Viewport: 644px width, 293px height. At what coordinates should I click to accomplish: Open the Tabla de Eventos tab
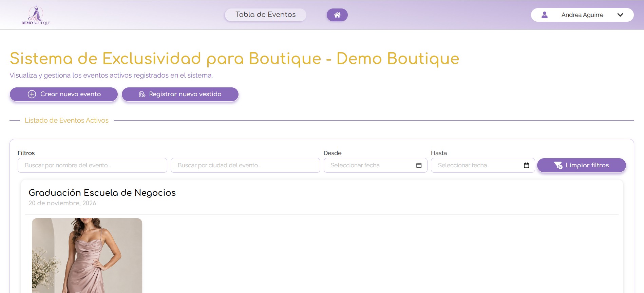(266, 15)
